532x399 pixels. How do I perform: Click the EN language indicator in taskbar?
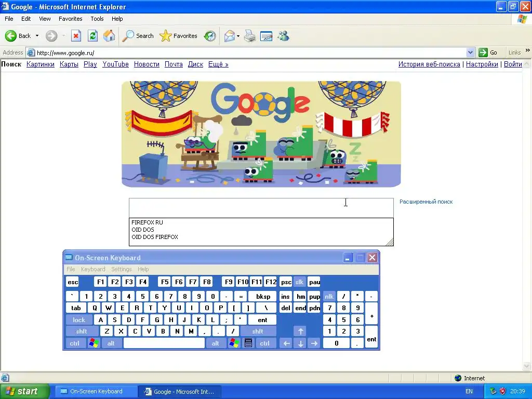469,391
